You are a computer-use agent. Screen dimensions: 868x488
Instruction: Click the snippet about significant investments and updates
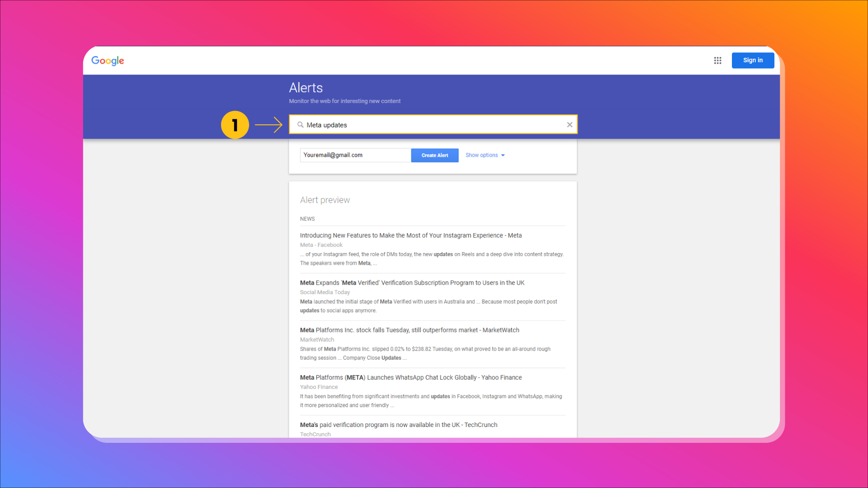coord(431,401)
